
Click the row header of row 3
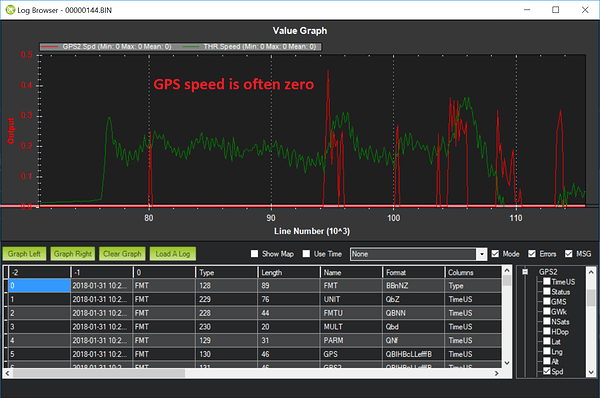(6, 327)
